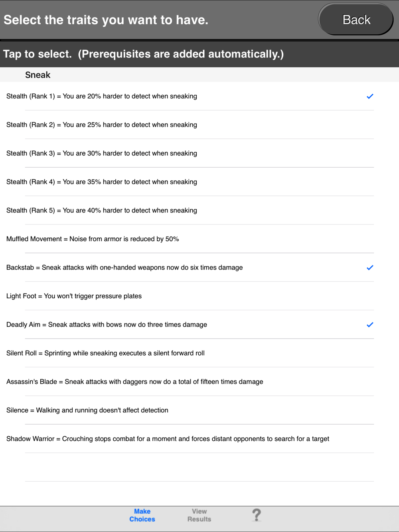Select the Silence trait

point(199,410)
